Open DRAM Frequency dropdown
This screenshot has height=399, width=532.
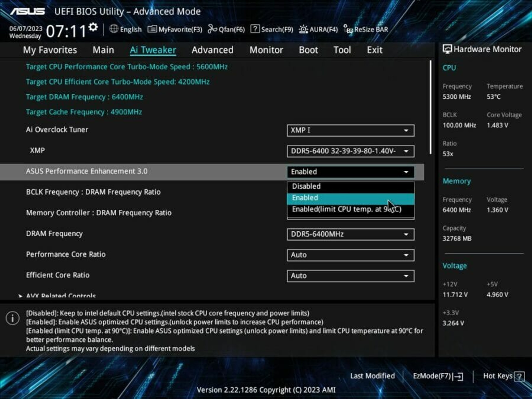pos(351,234)
